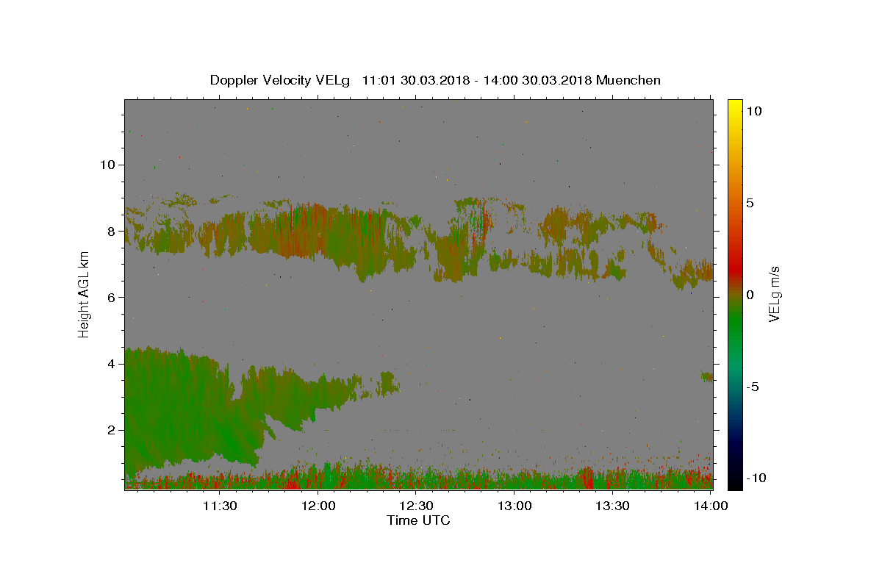
Task: Click the plot title 'Doppler Velocity VELg'
Action: (x=280, y=80)
